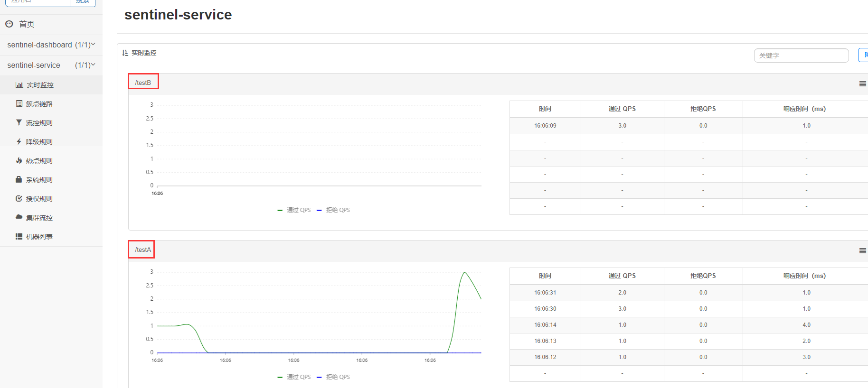Open 流控规则 flow rules menu
868x388 pixels.
[x=39, y=123]
